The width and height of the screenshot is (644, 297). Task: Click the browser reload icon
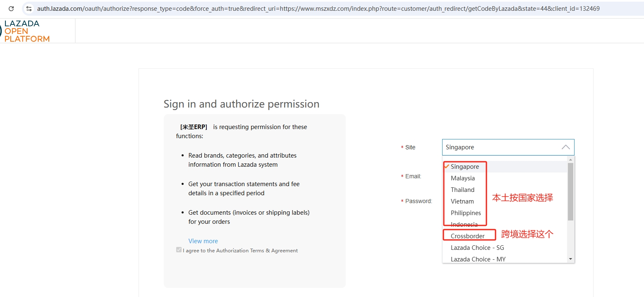point(11,8)
